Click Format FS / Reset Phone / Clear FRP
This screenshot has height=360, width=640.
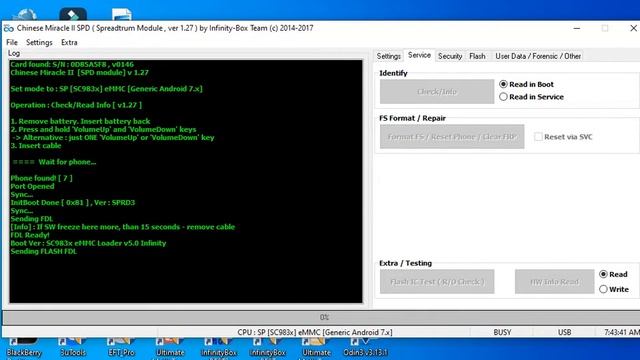(x=452, y=136)
